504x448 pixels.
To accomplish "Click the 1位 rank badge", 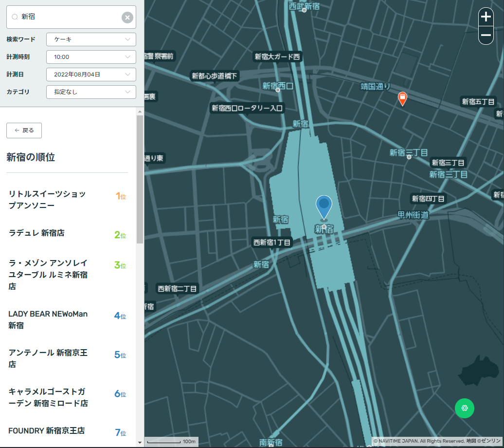I will click(121, 196).
